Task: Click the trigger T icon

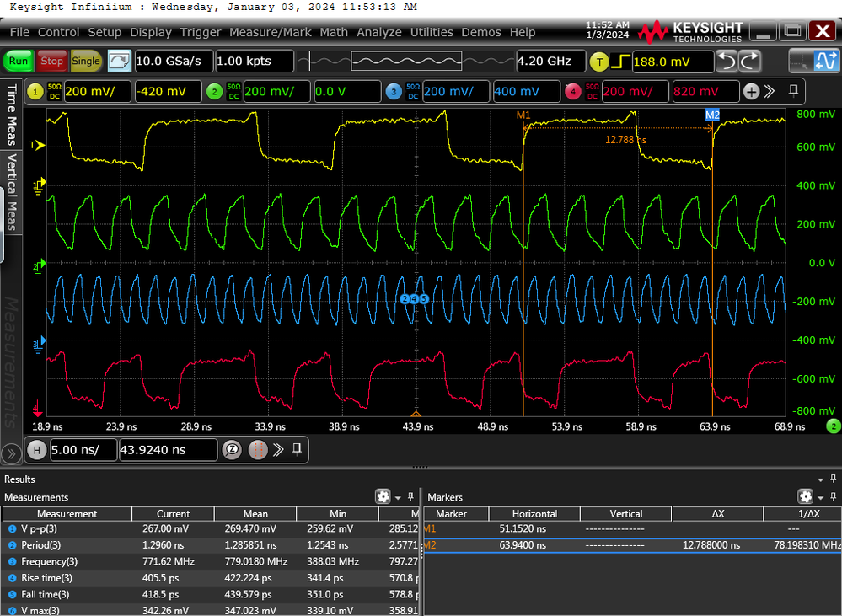Action: (599, 62)
